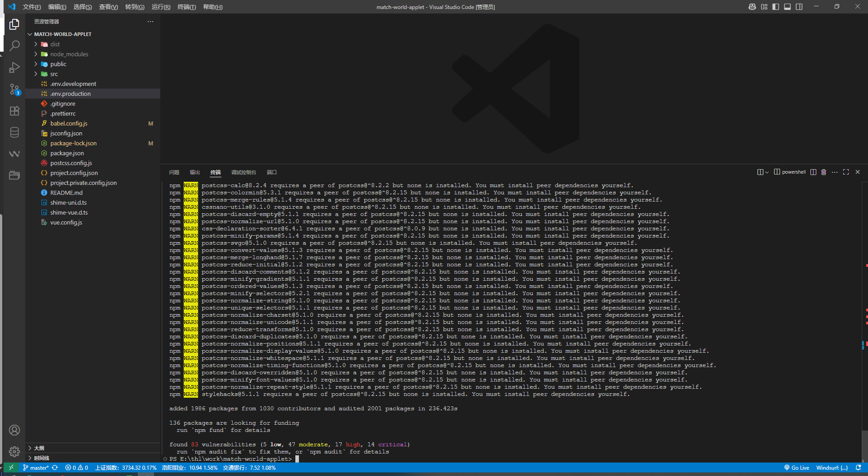Switch to the 输出 output tab
Screen dimensions: 868x476
195,172
